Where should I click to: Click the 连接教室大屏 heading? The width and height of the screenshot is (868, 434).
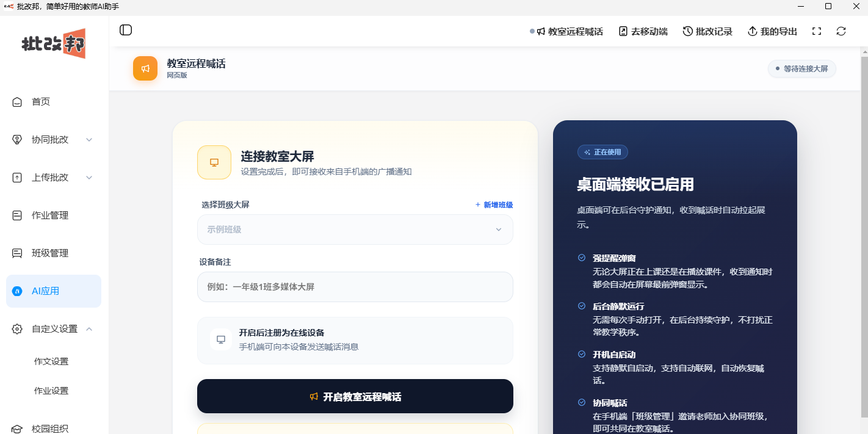point(278,156)
